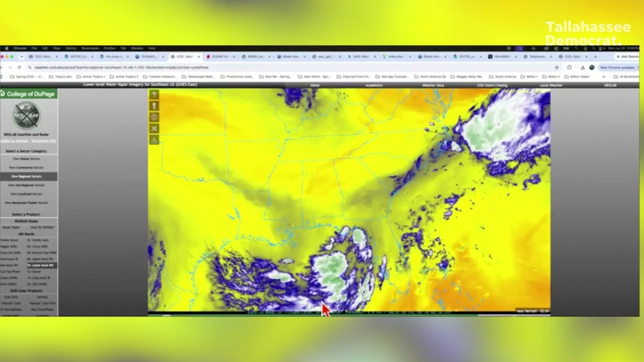Select the Cirrus (NIR) band
The height and width of the screenshot is (362, 644).
pyautogui.click(x=38, y=246)
